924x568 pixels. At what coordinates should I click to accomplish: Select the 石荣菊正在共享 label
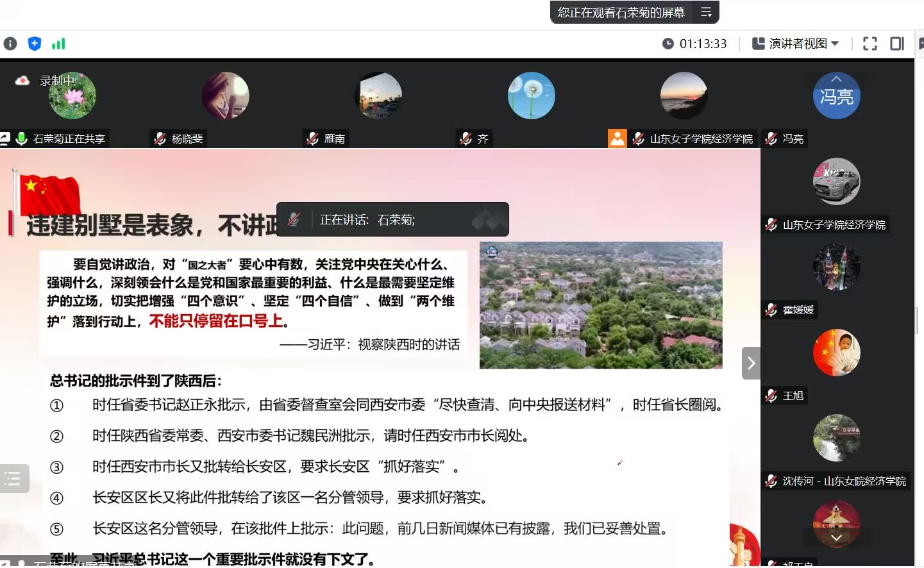click(x=69, y=138)
